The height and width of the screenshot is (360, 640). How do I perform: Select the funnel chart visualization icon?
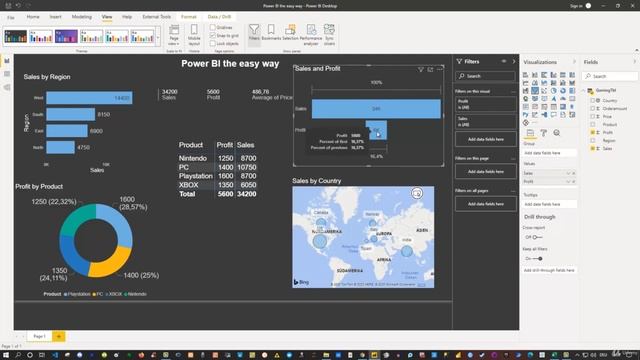click(535, 91)
